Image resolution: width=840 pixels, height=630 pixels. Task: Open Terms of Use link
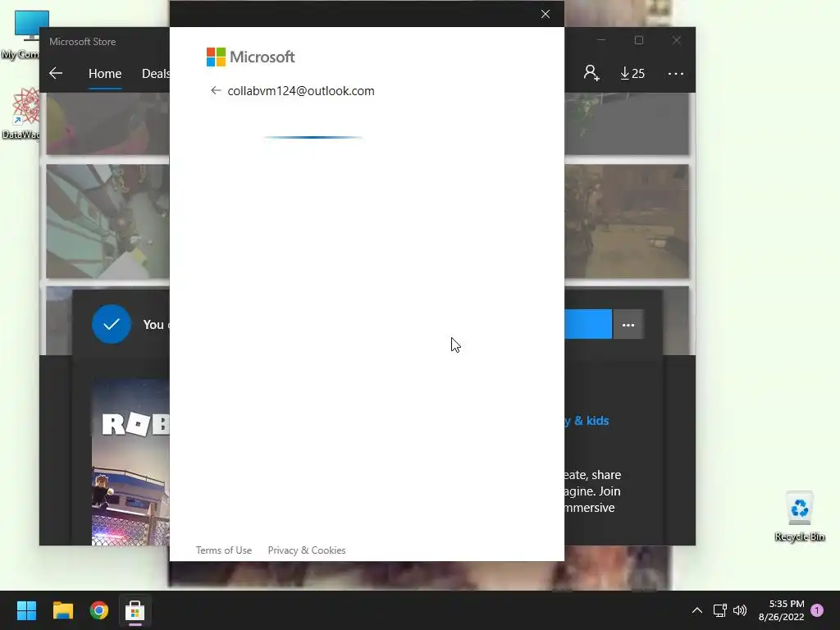(223, 550)
